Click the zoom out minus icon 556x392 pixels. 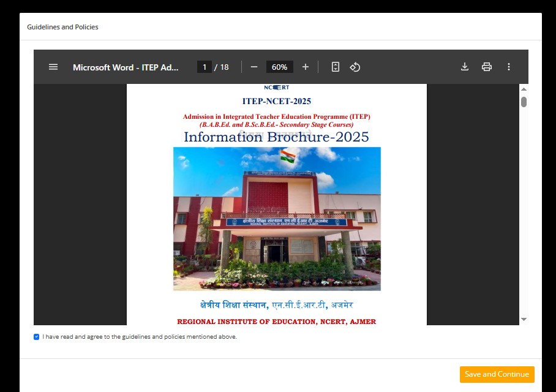pyautogui.click(x=254, y=67)
